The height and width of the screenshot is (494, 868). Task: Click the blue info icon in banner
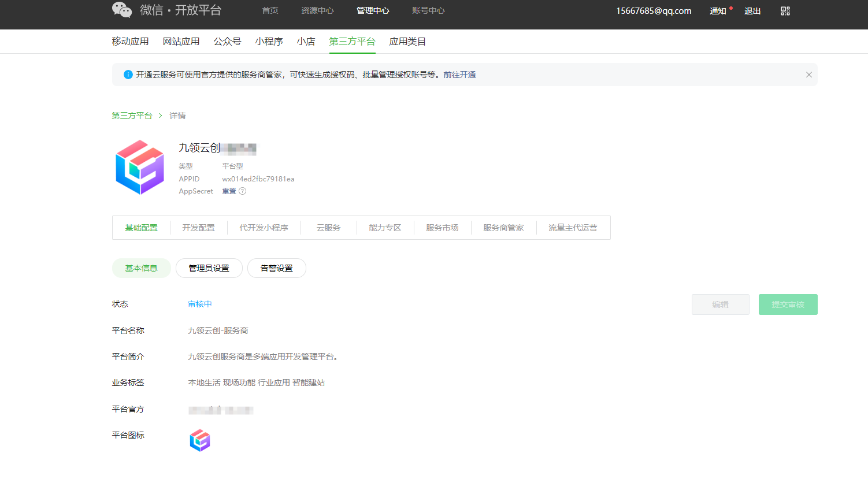128,75
